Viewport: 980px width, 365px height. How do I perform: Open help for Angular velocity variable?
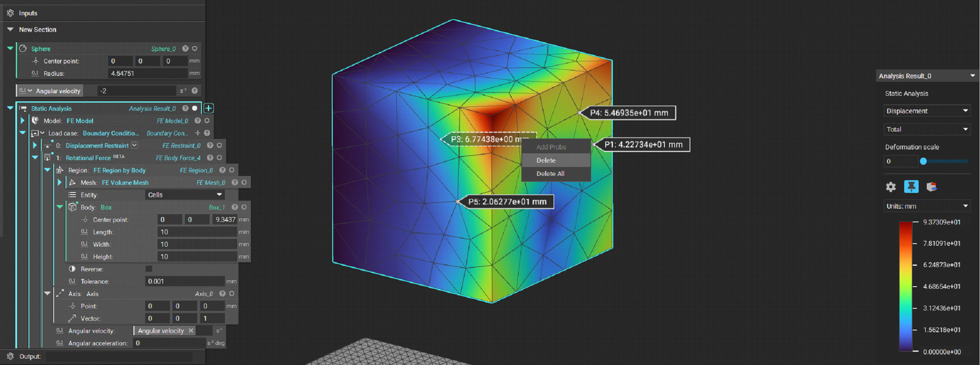click(195, 91)
